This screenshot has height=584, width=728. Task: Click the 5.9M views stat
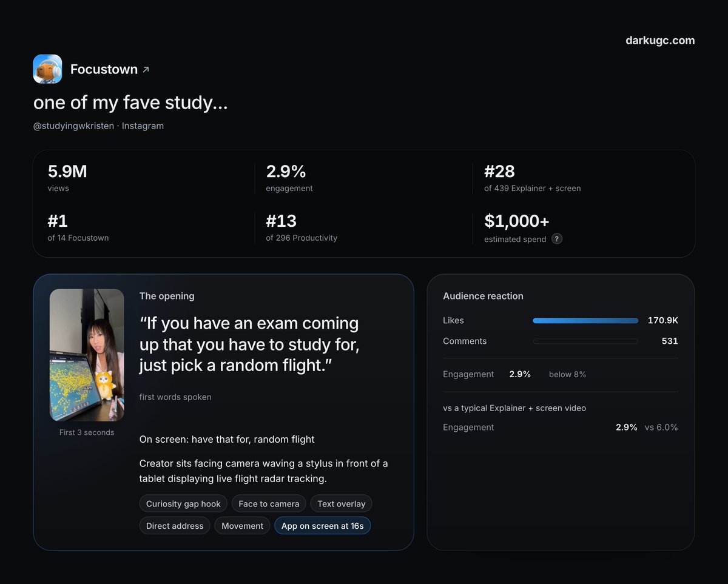(x=67, y=178)
